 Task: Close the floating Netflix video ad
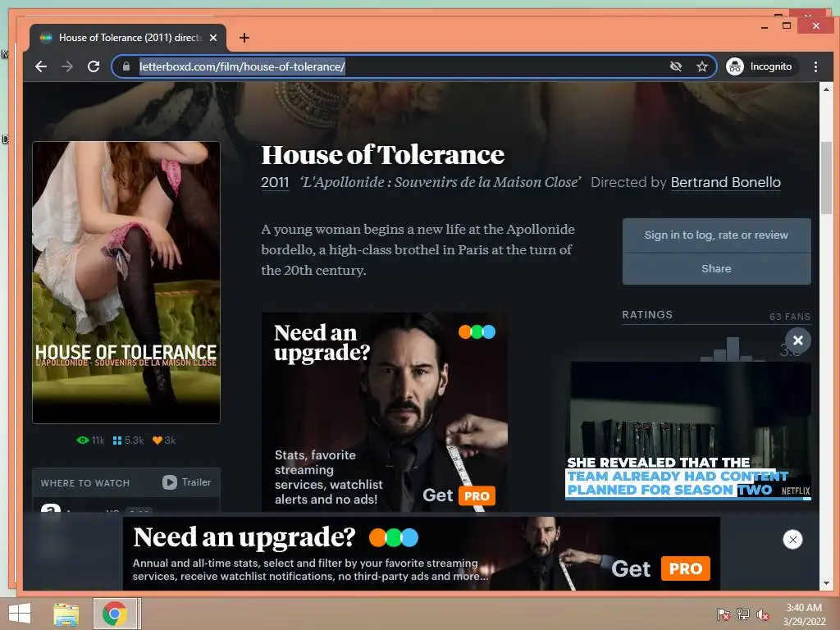pos(797,340)
